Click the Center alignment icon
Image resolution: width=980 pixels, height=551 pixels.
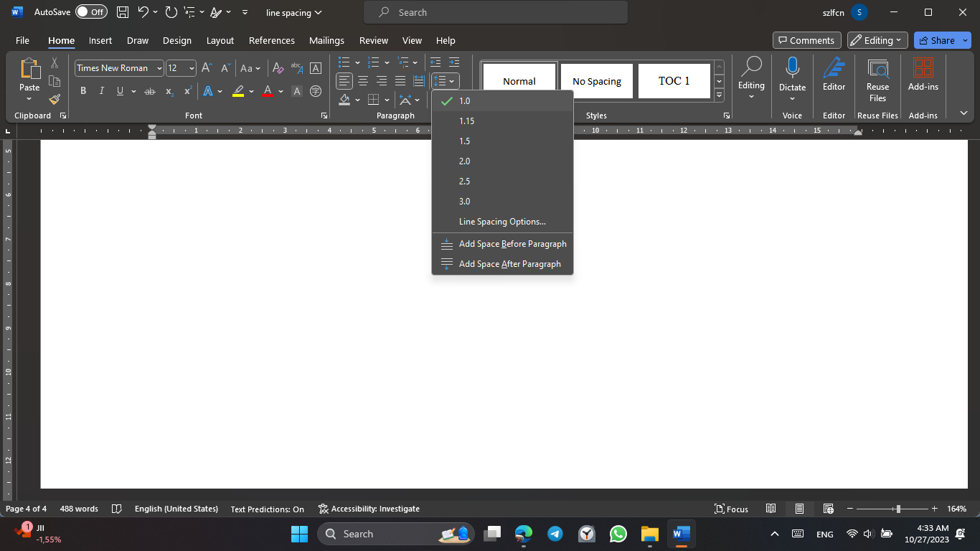click(x=363, y=80)
